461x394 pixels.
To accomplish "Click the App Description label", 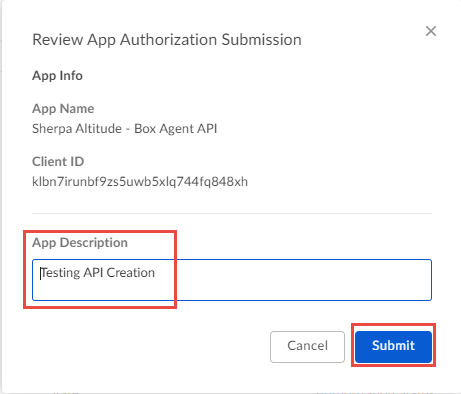I will point(80,243).
